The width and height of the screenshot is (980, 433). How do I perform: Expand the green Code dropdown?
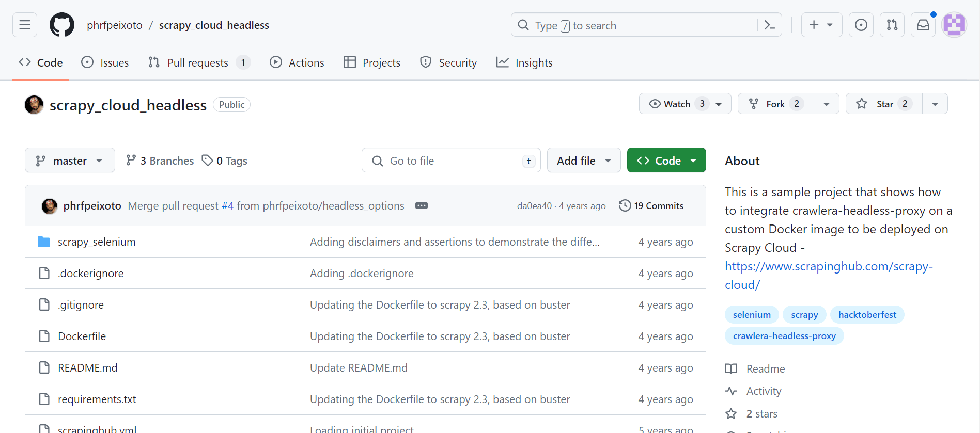click(666, 161)
